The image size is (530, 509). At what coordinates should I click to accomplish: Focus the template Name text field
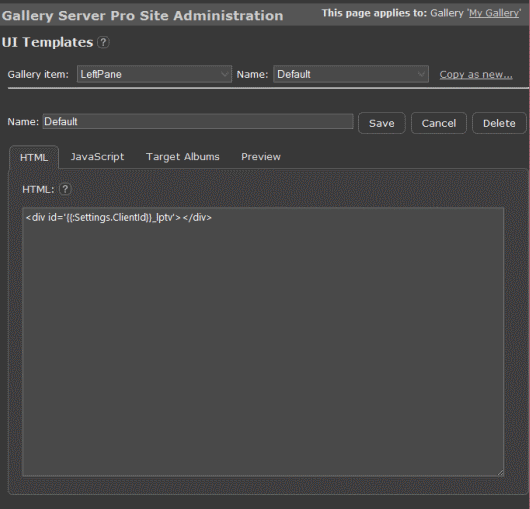198,121
